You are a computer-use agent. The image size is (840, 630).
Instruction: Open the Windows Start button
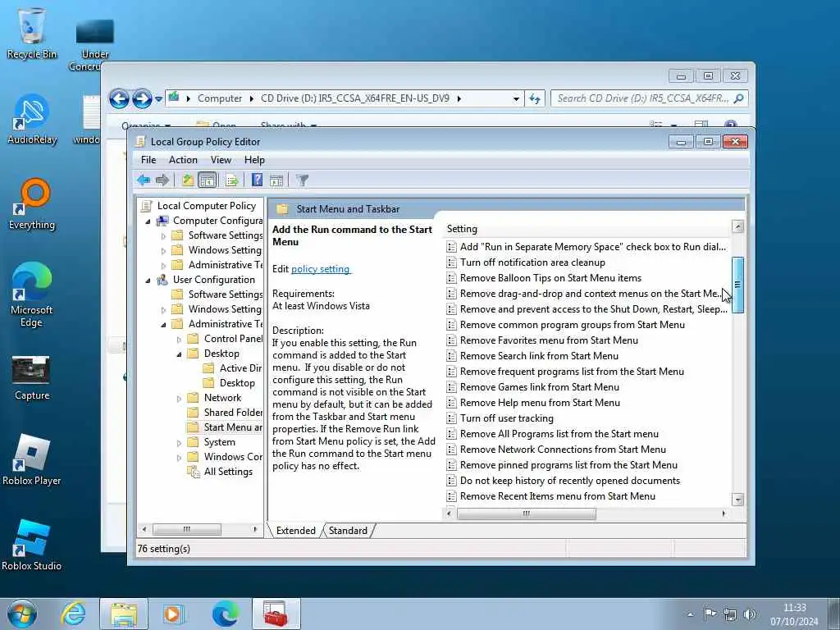[22, 614]
